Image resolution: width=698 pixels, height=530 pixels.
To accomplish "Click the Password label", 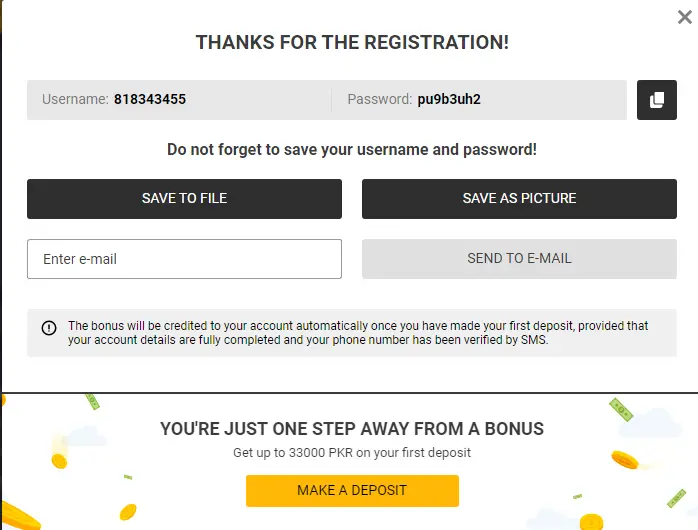I will (x=379, y=100).
